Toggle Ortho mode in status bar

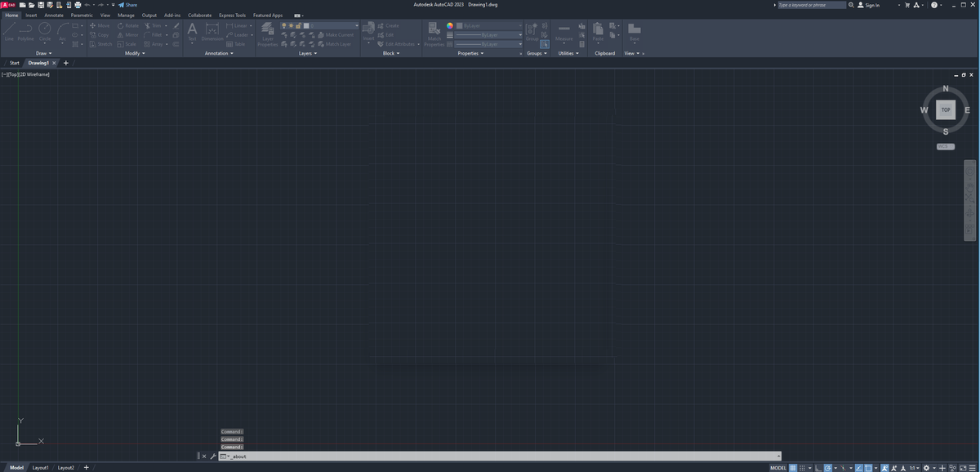[x=817, y=468]
